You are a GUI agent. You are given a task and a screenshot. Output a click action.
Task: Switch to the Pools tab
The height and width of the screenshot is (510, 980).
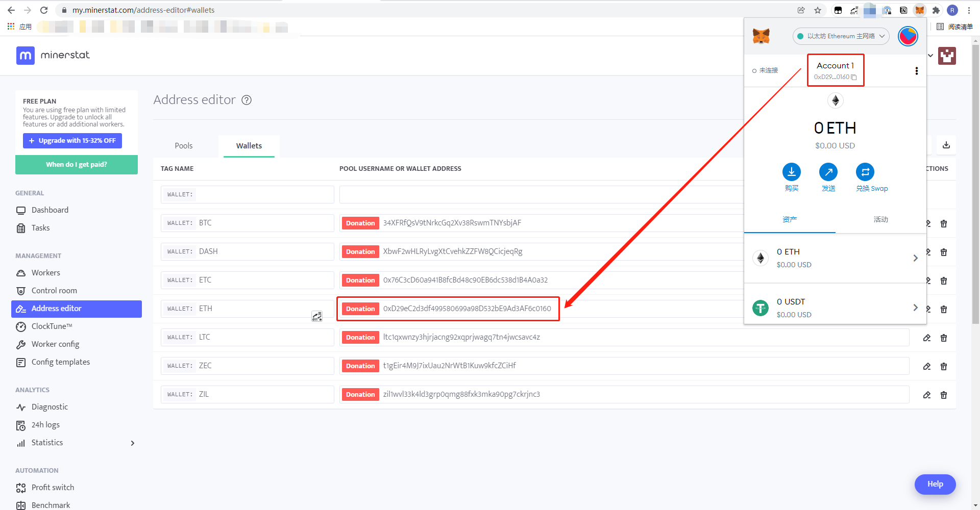[x=184, y=146]
